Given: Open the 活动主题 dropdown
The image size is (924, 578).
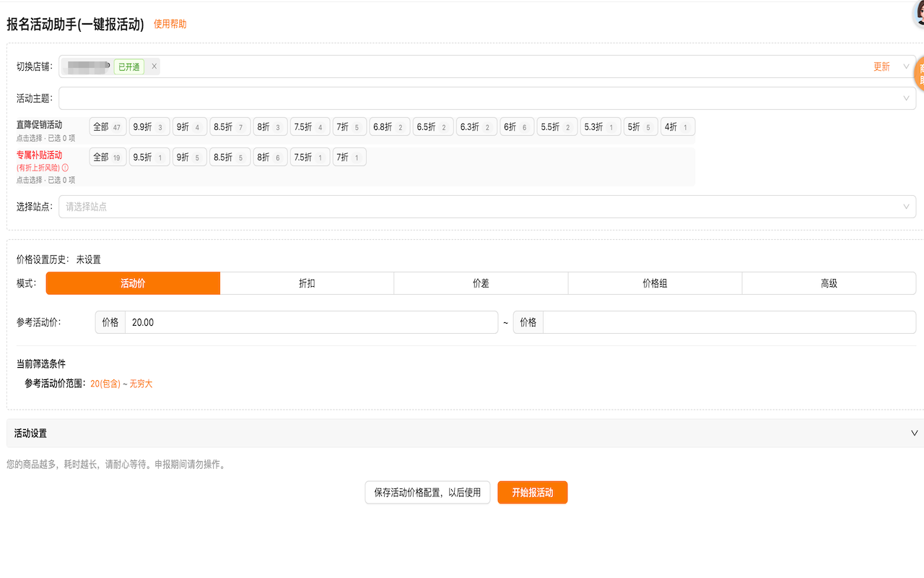Looking at the screenshot, I should [487, 98].
